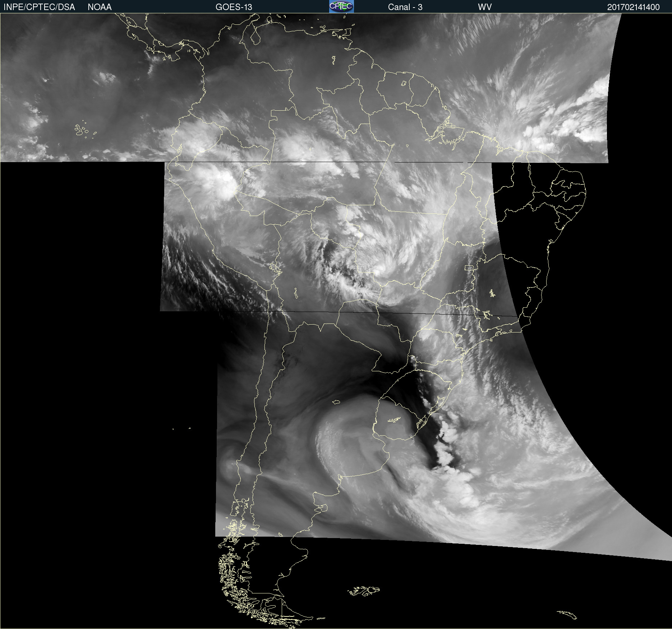Image resolution: width=672 pixels, height=629 pixels.
Task: Select the WV water vapor label
Action: point(484,7)
